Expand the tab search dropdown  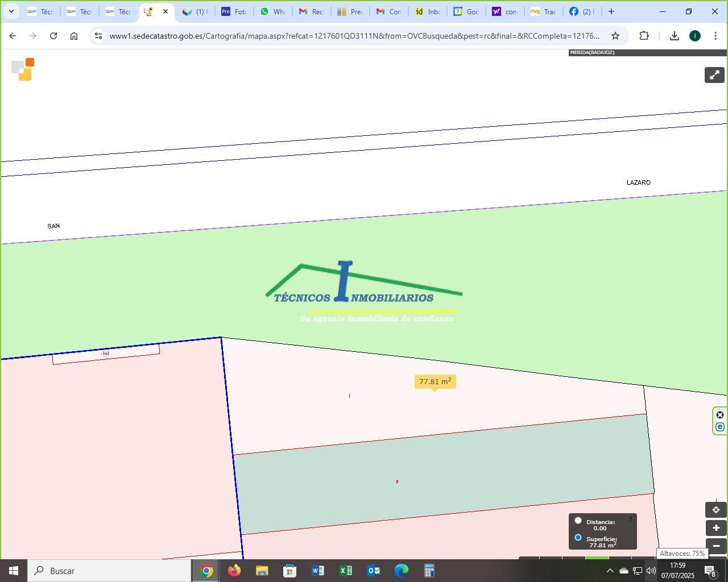(11, 11)
